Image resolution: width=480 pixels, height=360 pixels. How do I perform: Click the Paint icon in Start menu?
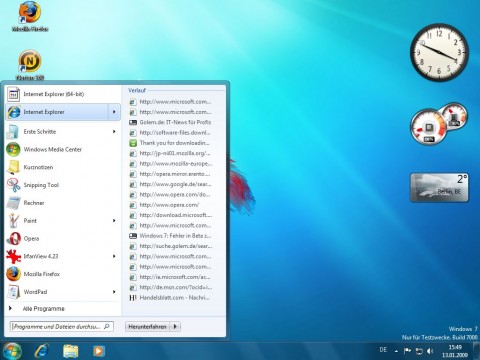click(x=13, y=221)
